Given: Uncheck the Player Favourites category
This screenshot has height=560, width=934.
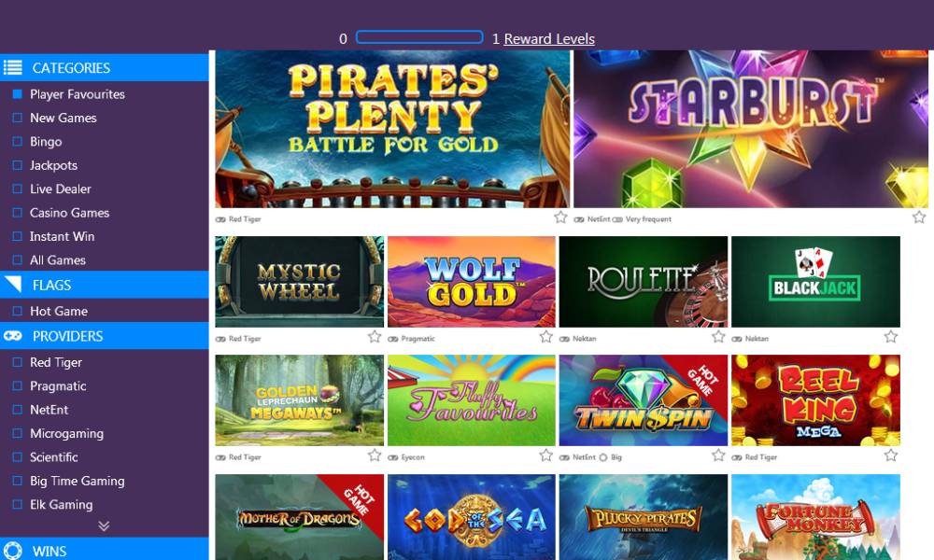Looking at the screenshot, I should point(17,94).
